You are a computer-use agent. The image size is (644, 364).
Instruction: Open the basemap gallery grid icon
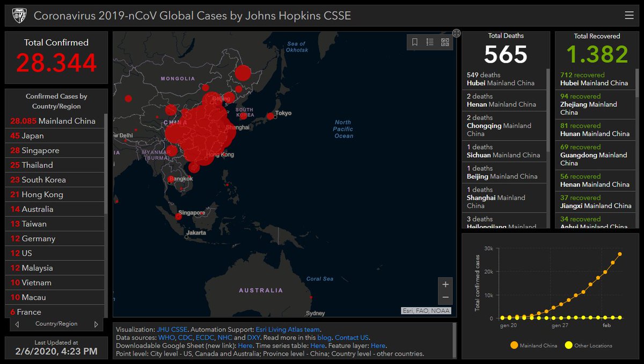point(445,42)
